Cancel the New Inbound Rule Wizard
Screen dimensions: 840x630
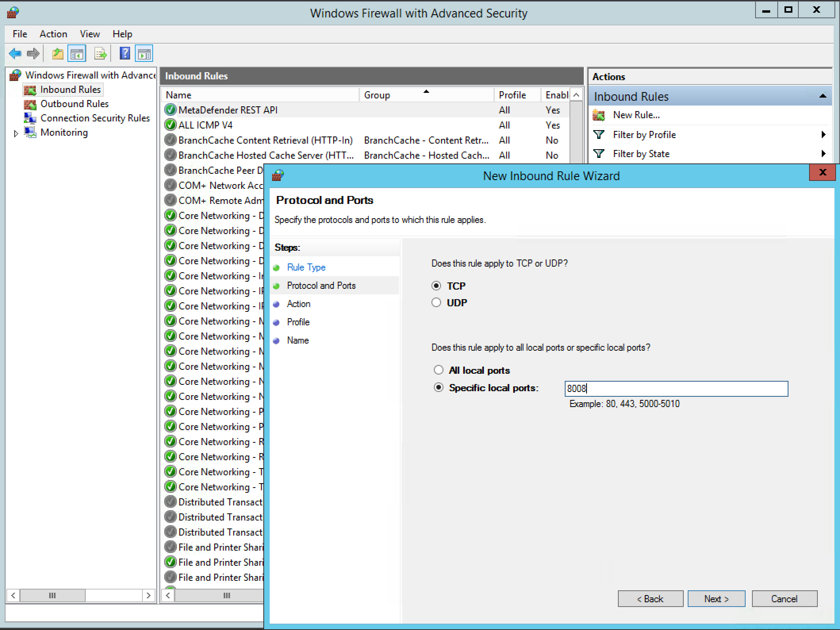[x=784, y=599]
